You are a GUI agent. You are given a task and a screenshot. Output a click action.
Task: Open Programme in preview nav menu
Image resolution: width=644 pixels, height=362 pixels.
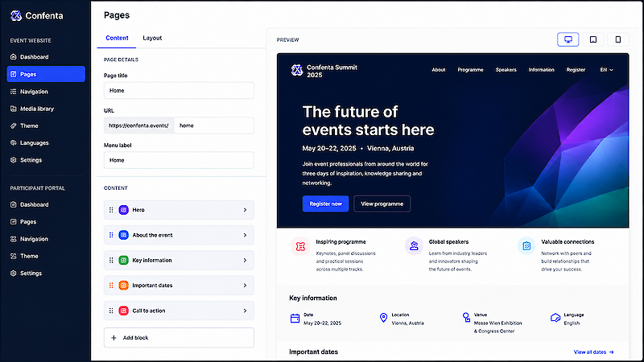point(470,70)
